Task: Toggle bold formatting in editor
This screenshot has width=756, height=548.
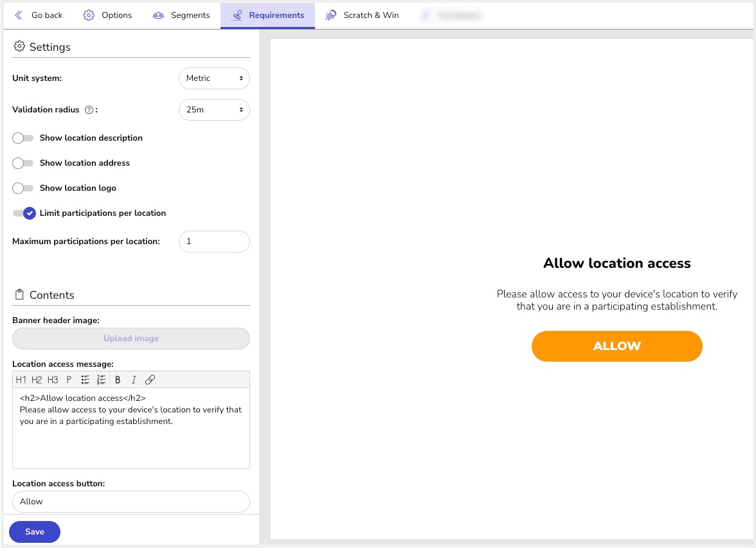Action: coord(118,380)
